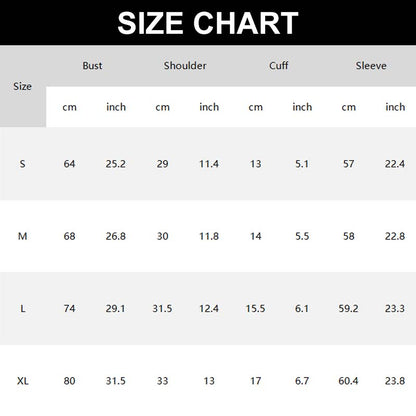Click the Sleeve column header

371,66
